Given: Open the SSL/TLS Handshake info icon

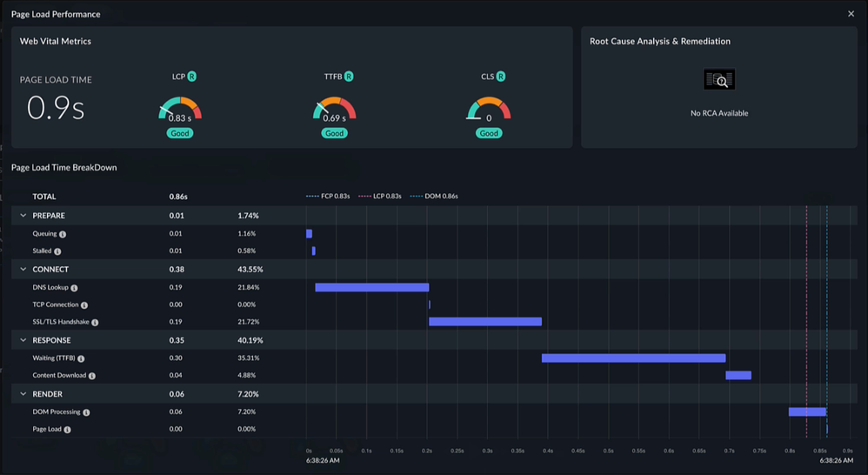Looking at the screenshot, I should click(x=95, y=322).
